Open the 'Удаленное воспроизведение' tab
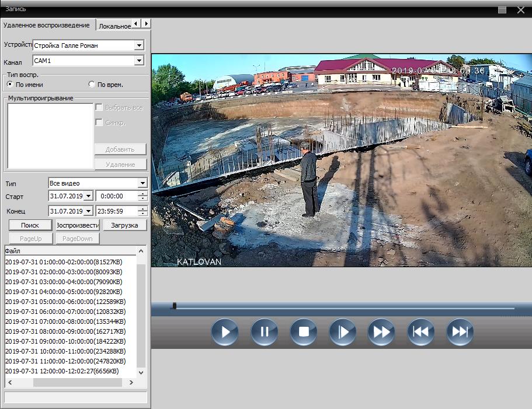This screenshot has width=532, height=409. 47,25
